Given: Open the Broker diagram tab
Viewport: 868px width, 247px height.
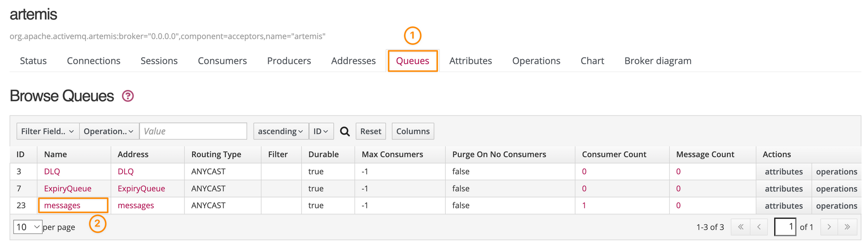Looking at the screenshot, I should coord(658,61).
